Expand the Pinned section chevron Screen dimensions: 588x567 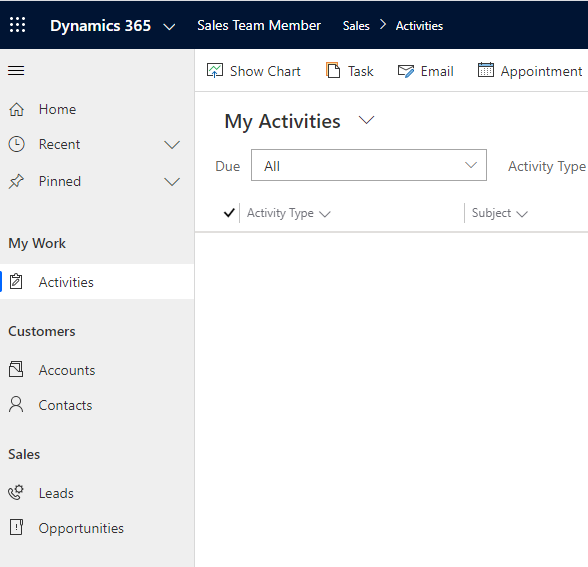172,182
